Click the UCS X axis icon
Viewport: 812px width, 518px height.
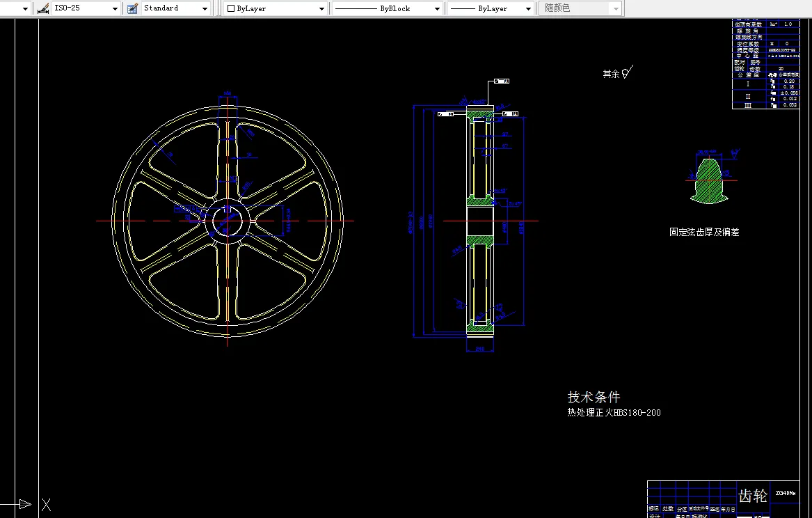pyautogui.click(x=46, y=505)
